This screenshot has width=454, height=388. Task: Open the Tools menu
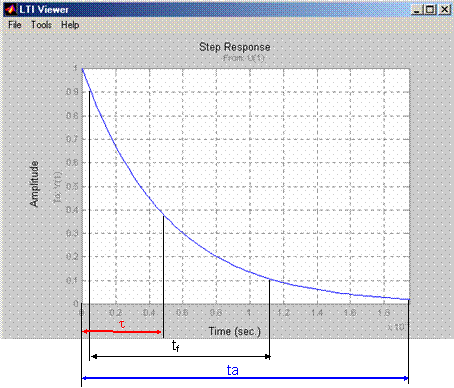pyautogui.click(x=41, y=25)
